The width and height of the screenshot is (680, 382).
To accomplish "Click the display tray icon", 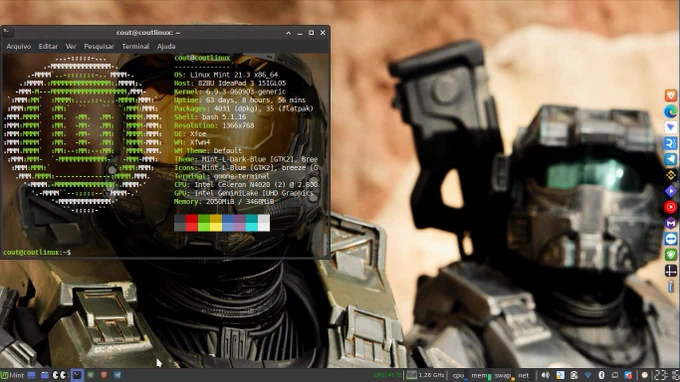I will point(615,375).
